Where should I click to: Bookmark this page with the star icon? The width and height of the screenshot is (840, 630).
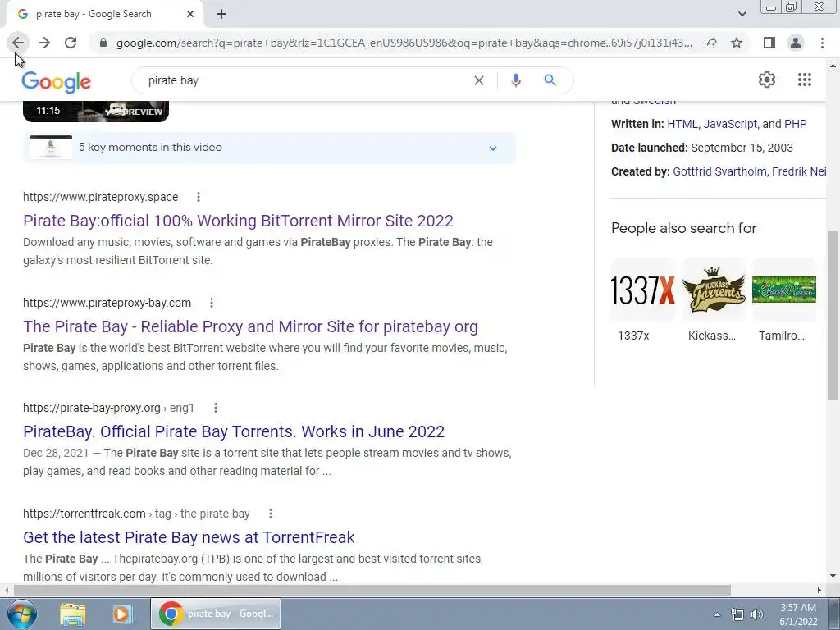(737, 43)
